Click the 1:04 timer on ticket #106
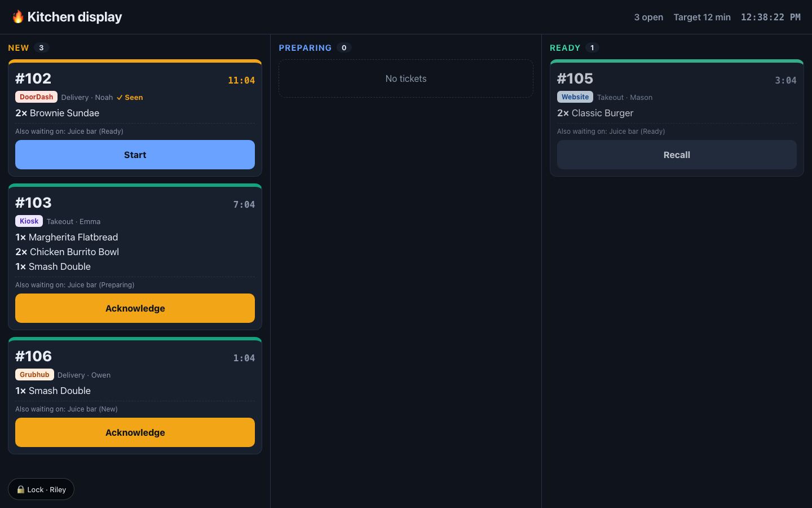This screenshot has height=508, width=812. click(244, 358)
